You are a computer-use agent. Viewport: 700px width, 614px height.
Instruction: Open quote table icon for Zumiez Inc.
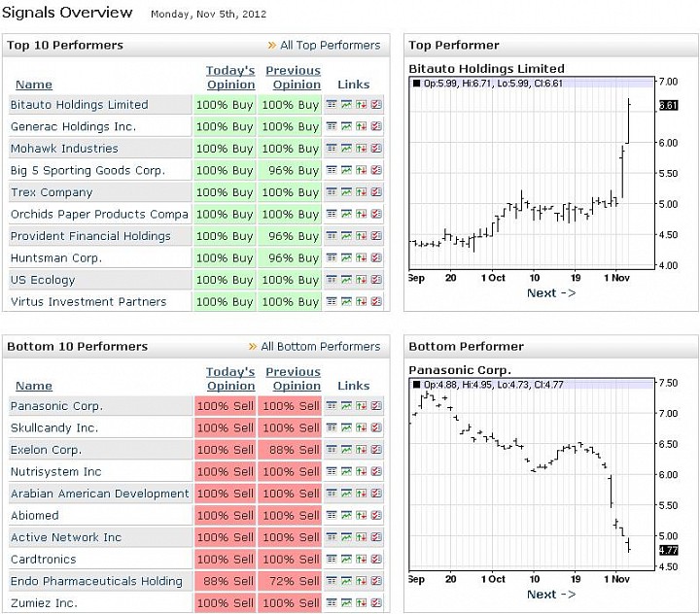coord(332,602)
